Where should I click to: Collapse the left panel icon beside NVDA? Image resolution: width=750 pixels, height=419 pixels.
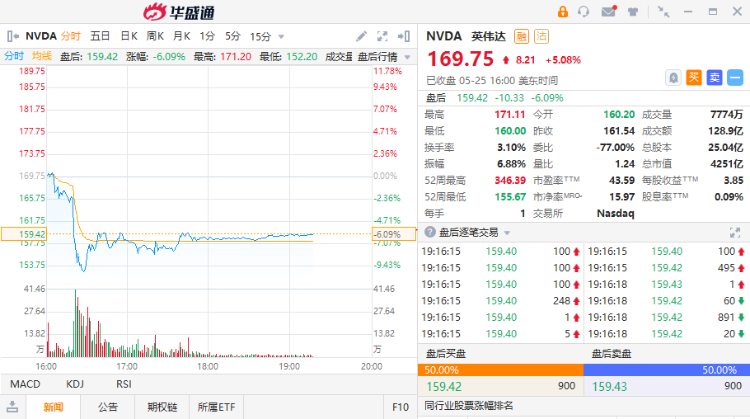tap(13, 36)
